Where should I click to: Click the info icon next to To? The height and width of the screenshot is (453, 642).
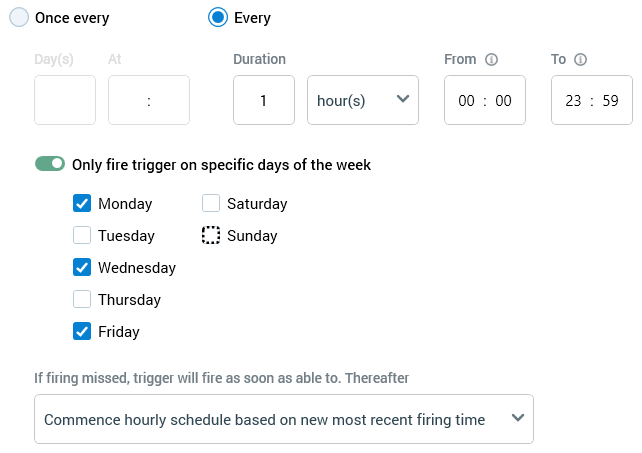click(580, 60)
